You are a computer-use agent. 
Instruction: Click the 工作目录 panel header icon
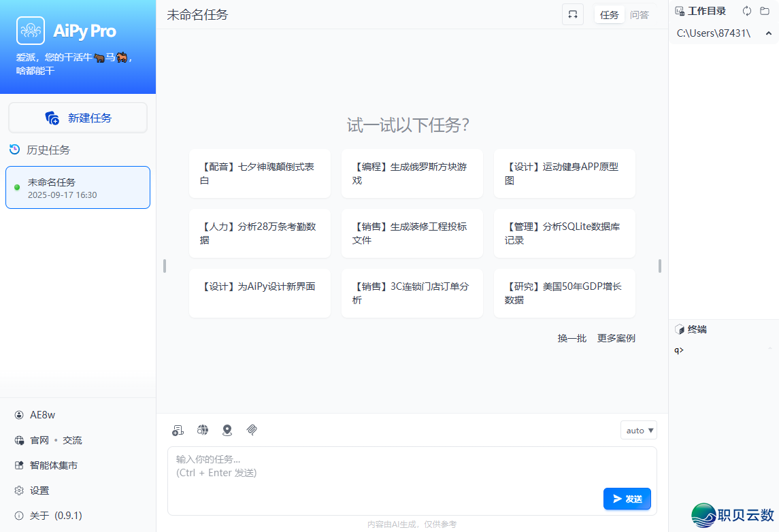pyautogui.click(x=680, y=11)
